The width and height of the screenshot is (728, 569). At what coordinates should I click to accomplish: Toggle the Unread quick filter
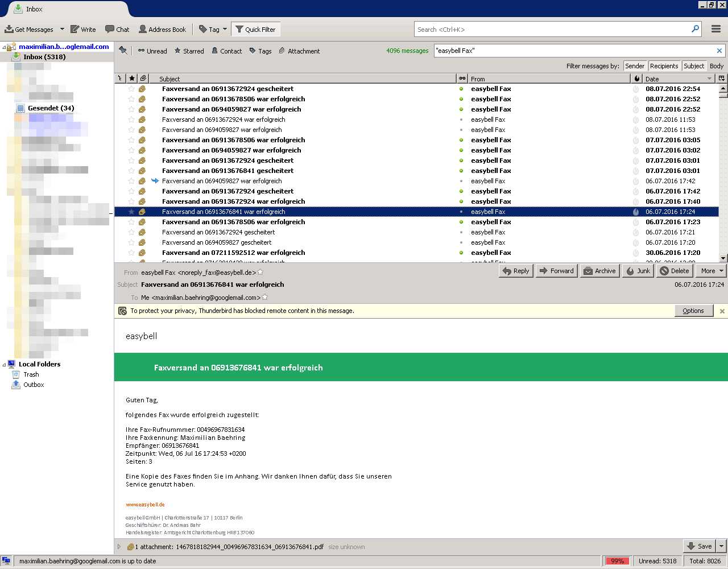tap(152, 51)
